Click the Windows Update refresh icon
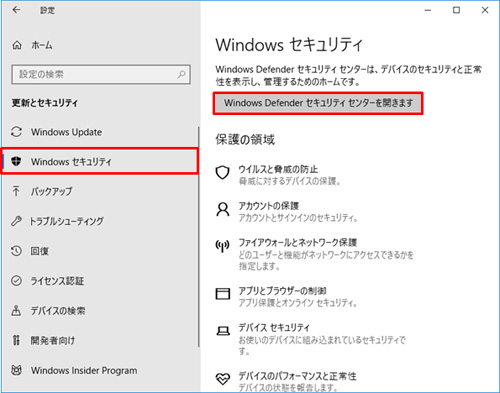 coord(16,132)
